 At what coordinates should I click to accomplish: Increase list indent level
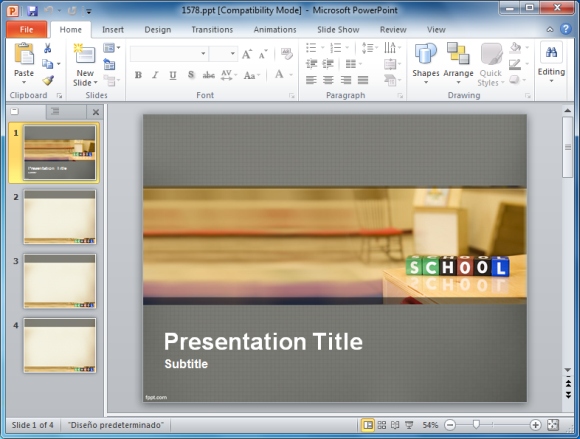point(328,64)
